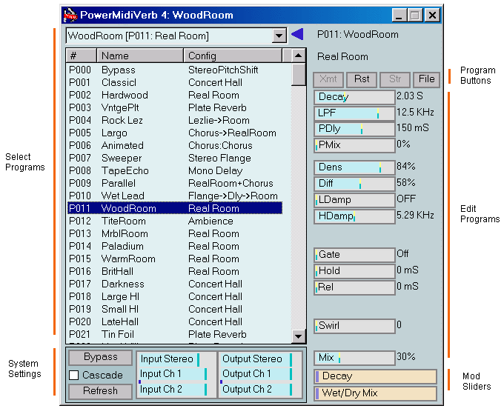Click the Gate parameter slider
This screenshot has height=420, width=504.
(354, 255)
